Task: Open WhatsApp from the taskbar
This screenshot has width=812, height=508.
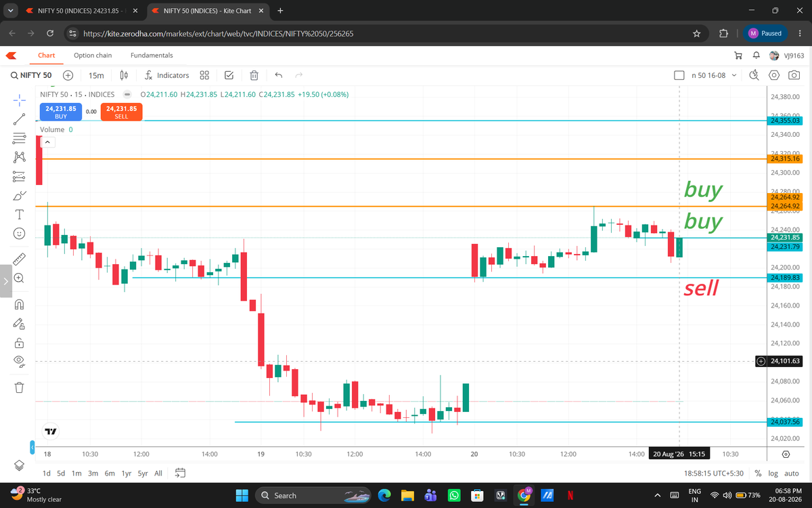Action: pyautogui.click(x=454, y=495)
